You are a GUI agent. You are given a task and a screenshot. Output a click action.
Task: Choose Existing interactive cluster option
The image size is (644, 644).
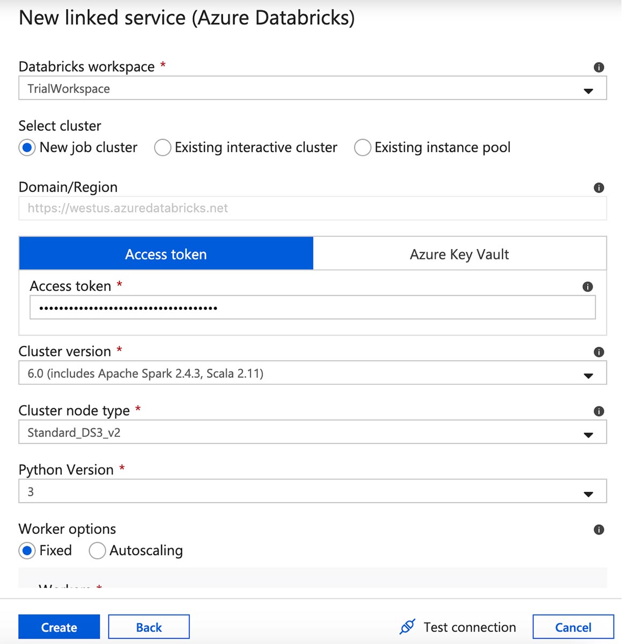tap(163, 148)
